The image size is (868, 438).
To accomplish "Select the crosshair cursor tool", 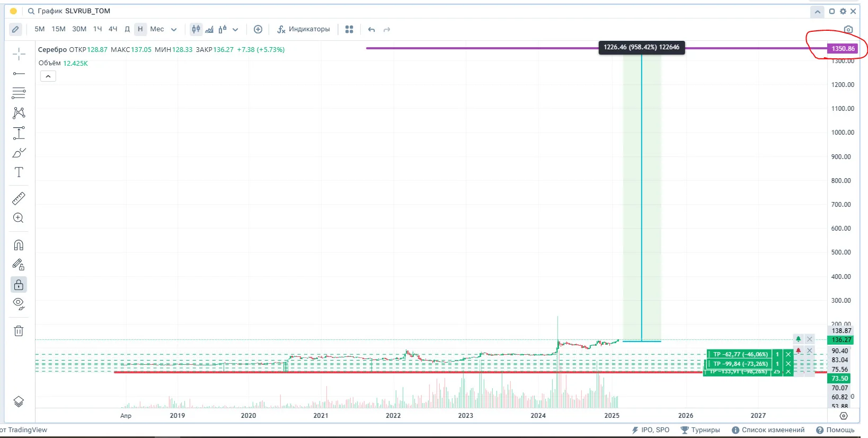I will [x=19, y=54].
